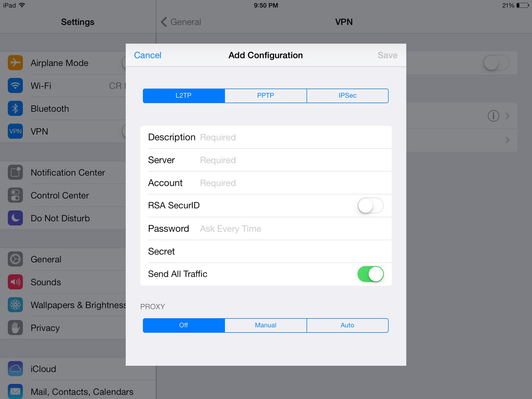
Task: Select the IPSec configuration tab
Action: coord(348,96)
